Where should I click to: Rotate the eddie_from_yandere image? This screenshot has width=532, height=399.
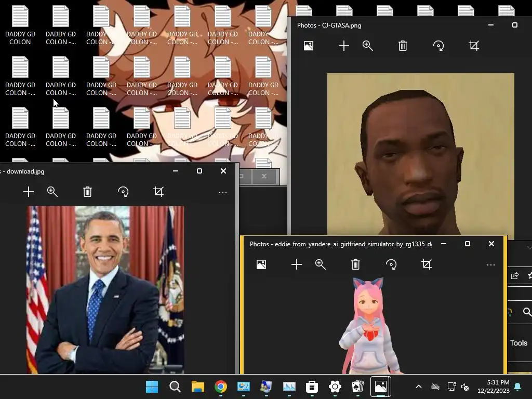(x=391, y=264)
